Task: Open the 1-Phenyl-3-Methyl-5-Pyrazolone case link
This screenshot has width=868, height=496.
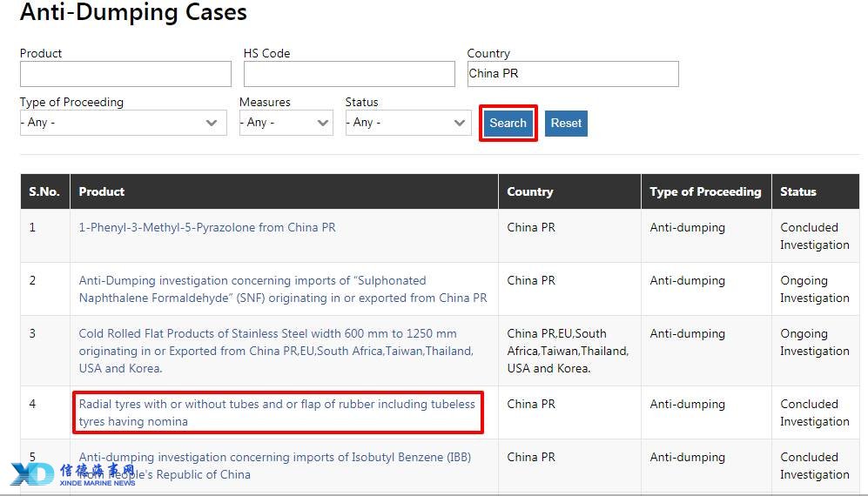Action: (207, 227)
